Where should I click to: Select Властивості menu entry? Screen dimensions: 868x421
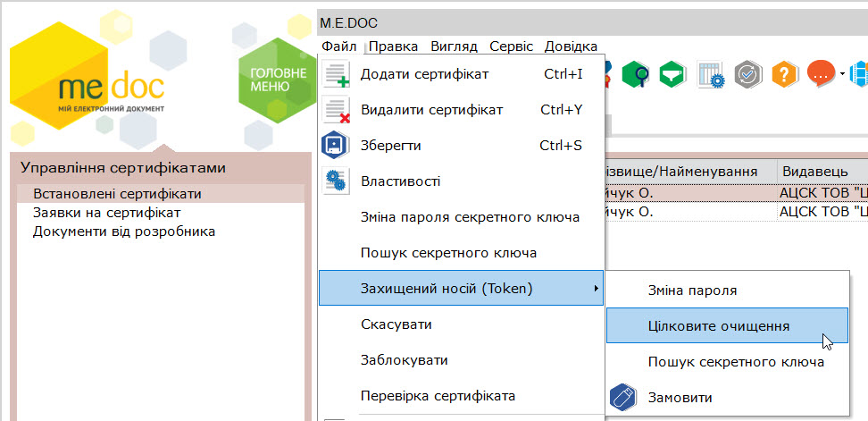[x=461, y=181]
